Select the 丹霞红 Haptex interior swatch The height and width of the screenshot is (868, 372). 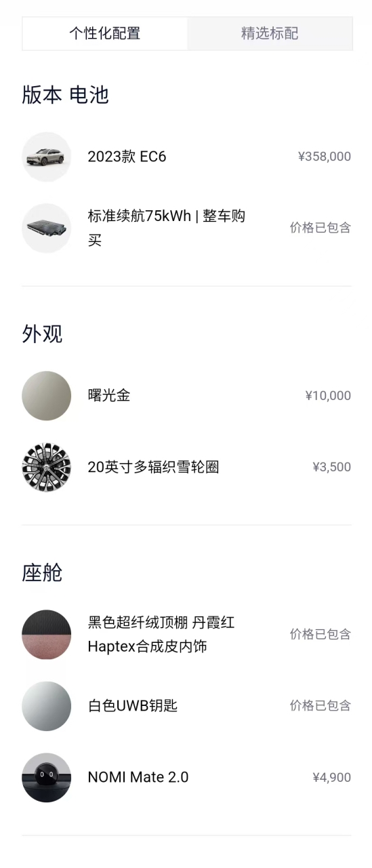tap(46, 634)
